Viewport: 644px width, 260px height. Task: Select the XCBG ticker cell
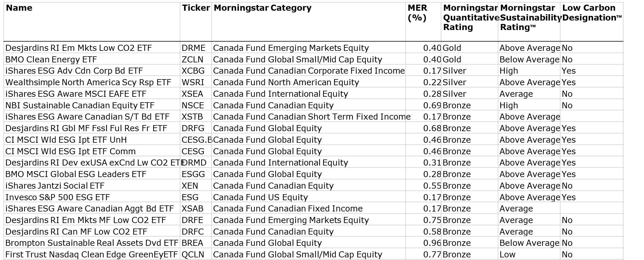coord(193,71)
